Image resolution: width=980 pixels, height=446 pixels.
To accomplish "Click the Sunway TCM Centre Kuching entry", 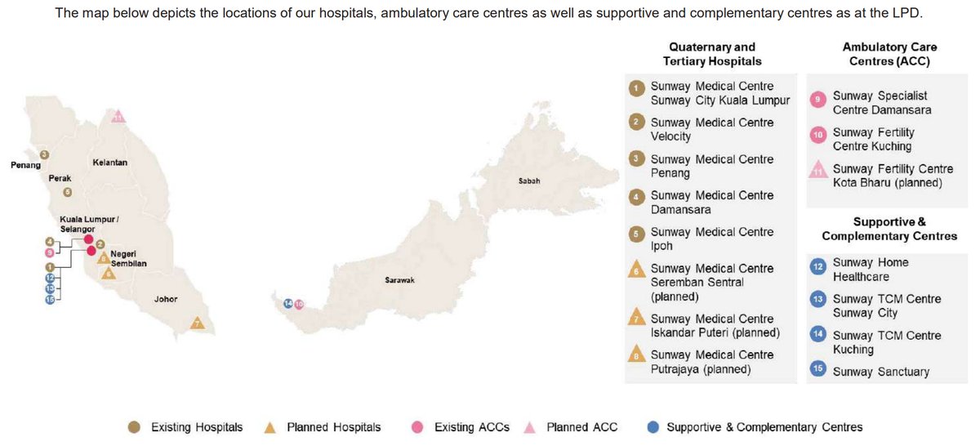I will pos(886,342).
